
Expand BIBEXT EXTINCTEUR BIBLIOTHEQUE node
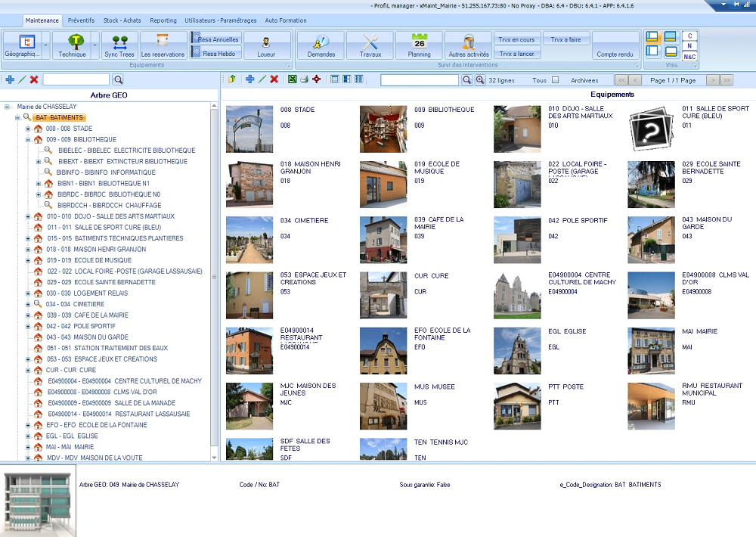tap(38, 162)
